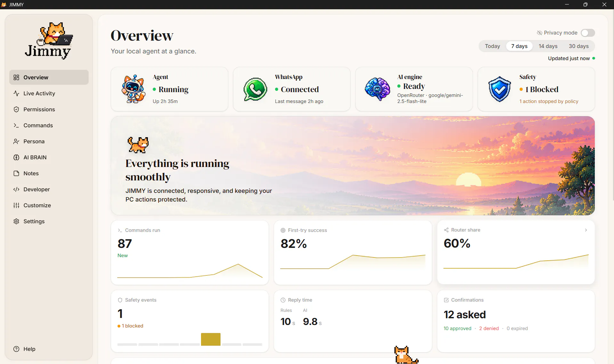Click the pixel cat at bottom of page

coord(406,355)
